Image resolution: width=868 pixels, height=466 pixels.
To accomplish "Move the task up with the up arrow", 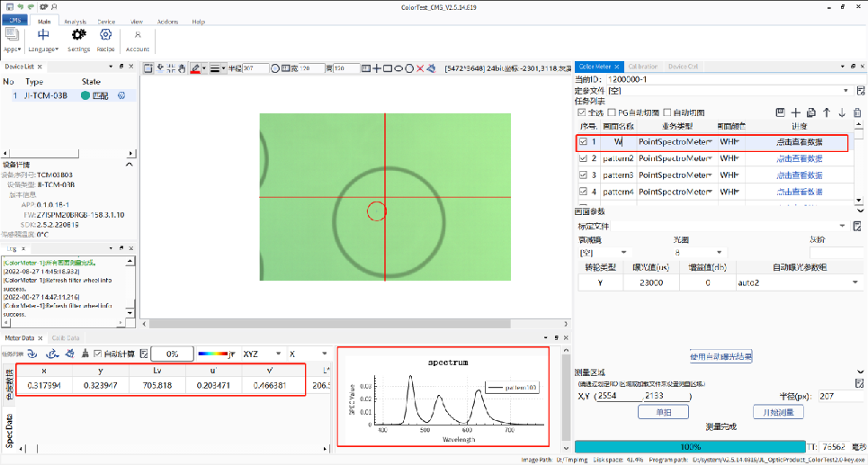I will 827,112.
